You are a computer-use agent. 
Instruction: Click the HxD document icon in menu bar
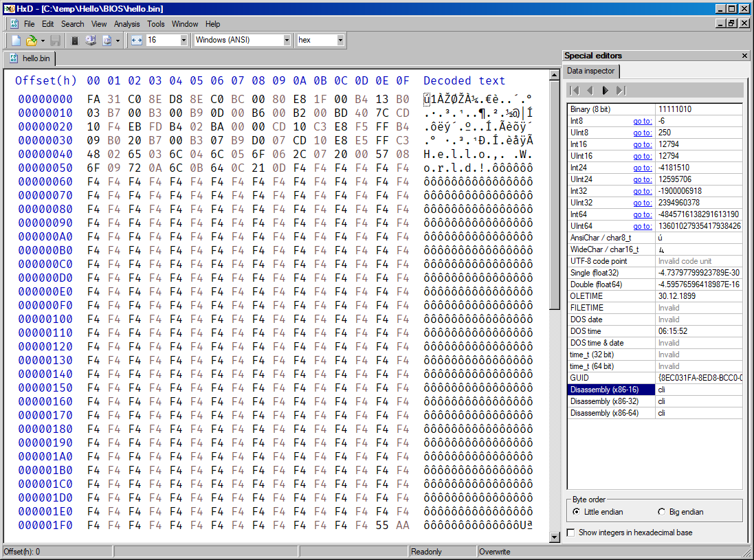click(14, 24)
